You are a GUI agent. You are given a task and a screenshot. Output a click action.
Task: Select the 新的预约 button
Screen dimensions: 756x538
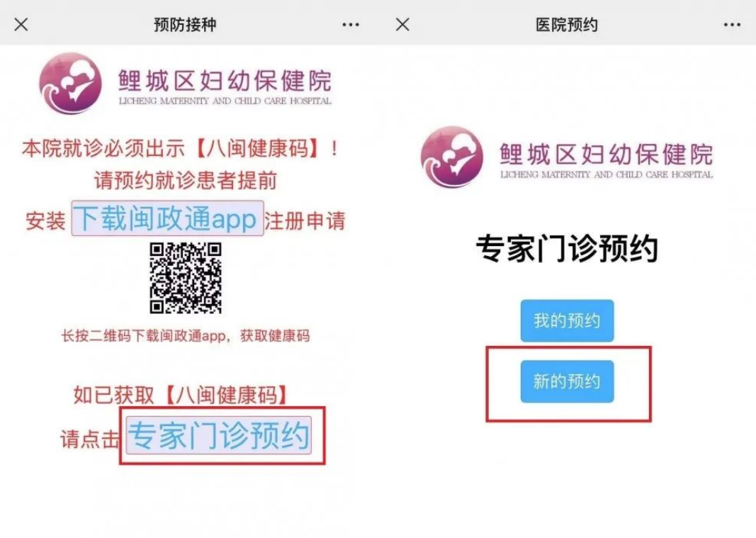click(567, 381)
